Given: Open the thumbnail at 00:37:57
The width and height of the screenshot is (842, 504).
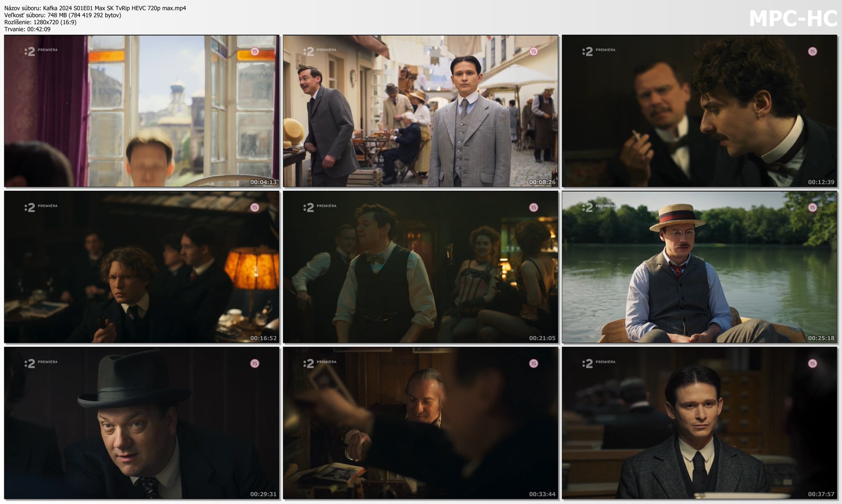Looking at the screenshot, I should pyautogui.click(x=699, y=423).
